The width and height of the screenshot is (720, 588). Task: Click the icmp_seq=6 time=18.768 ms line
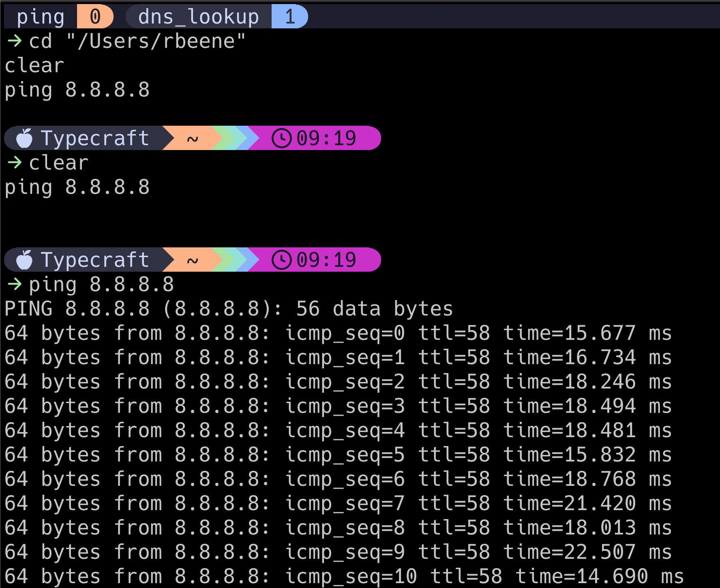tap(338, 479)
